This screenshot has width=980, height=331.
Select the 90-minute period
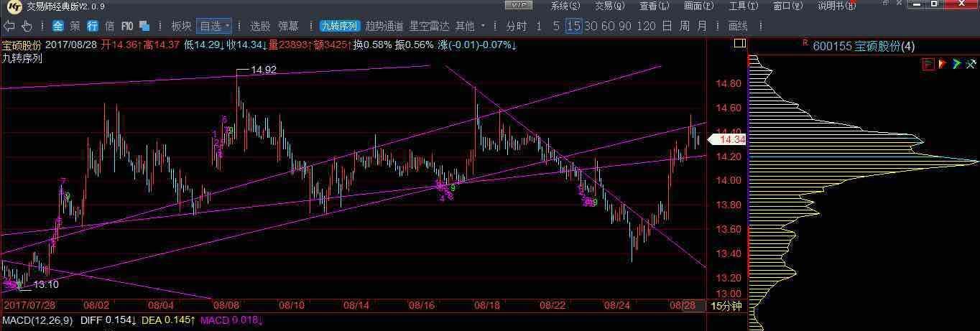(625, 26)
